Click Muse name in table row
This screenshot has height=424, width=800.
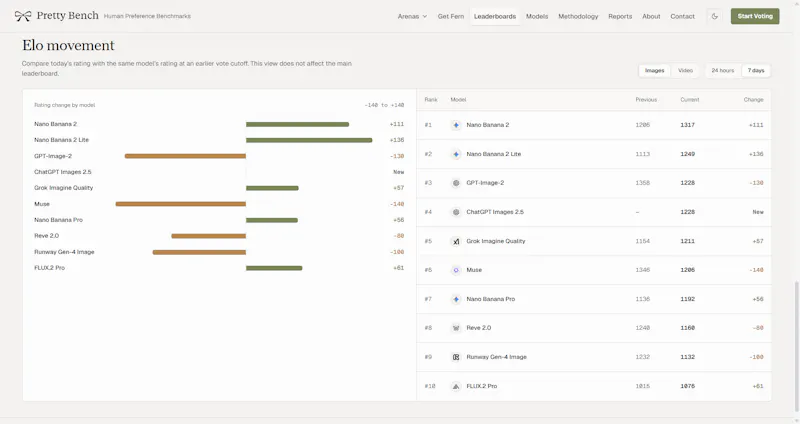[474, 270]
